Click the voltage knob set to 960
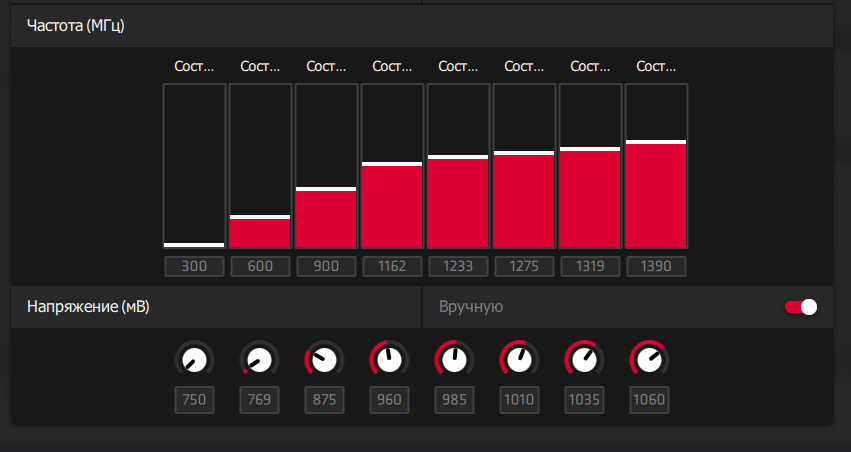The width and height of the screenshot is (851, 452). (x=389, y=358)
